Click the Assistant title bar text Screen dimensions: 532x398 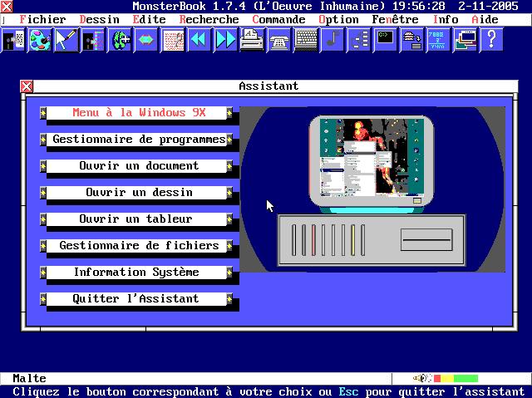(x=268, y=86)
